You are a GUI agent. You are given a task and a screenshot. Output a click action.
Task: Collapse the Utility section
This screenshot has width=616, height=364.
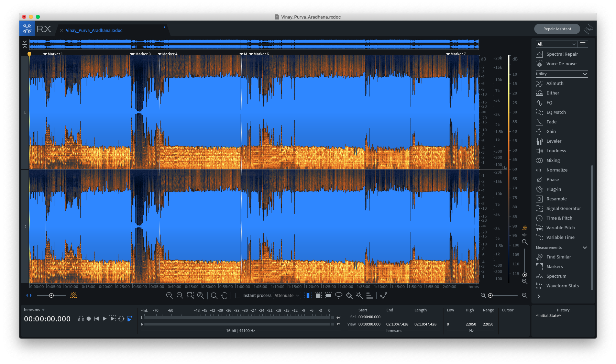tap(585, 74)
